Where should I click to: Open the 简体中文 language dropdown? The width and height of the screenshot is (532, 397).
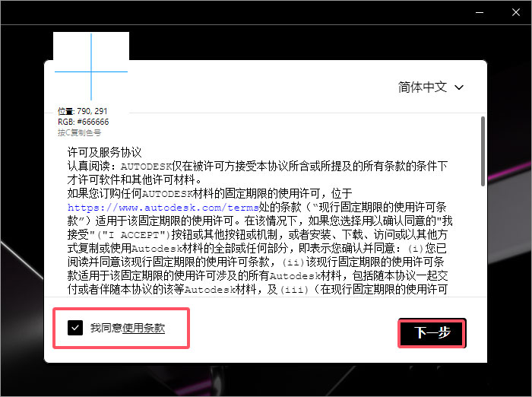coord(431,87)
